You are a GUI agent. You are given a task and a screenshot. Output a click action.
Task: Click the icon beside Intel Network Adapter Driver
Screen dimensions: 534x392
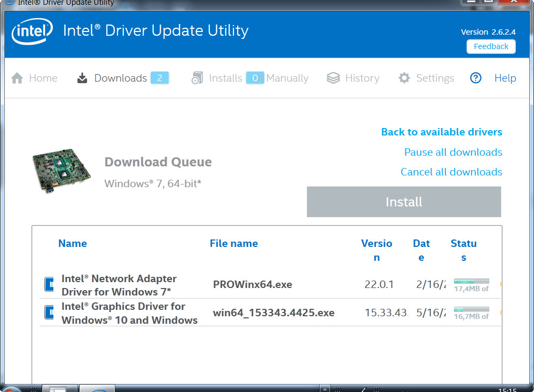point(49,284)
